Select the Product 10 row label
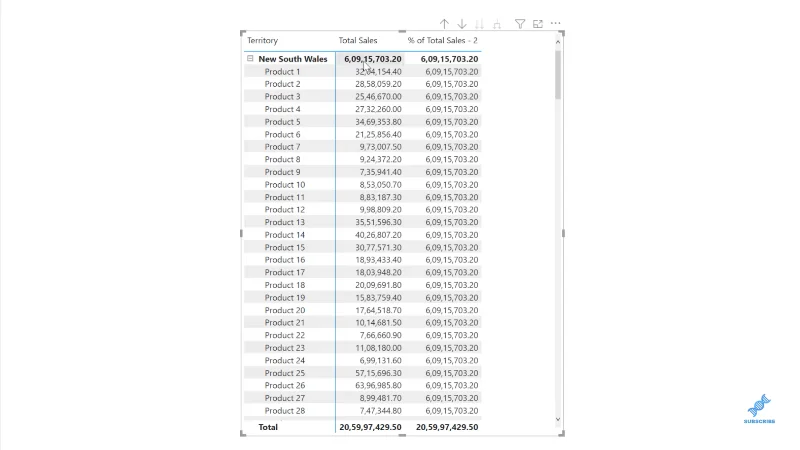 [285, 184]
